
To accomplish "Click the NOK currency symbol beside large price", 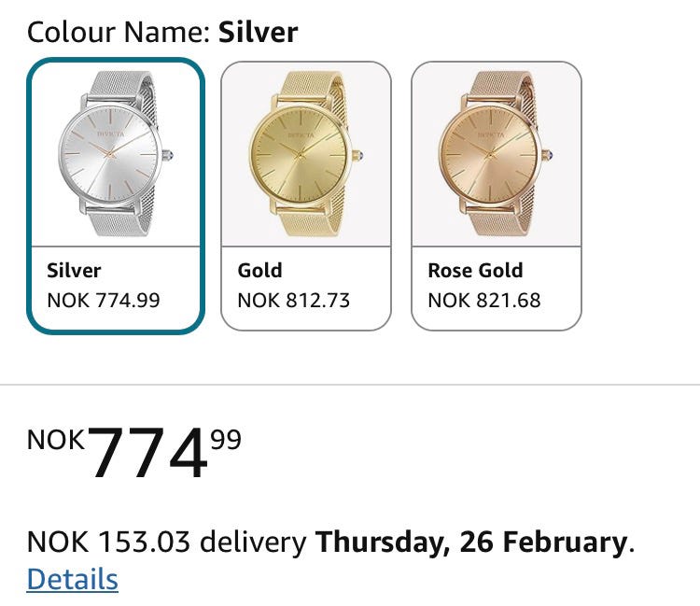I will coord(56,439).
